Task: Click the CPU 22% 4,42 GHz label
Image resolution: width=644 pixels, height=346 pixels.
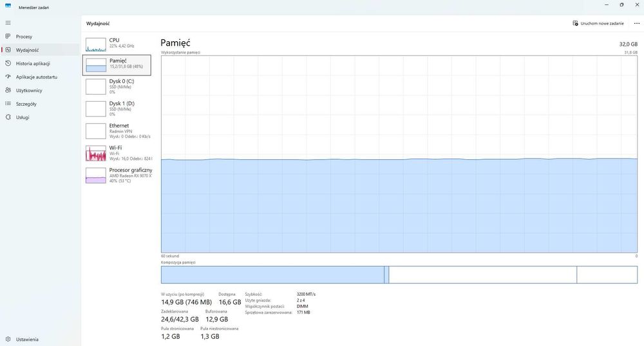Action: click(x=122, y=43)
